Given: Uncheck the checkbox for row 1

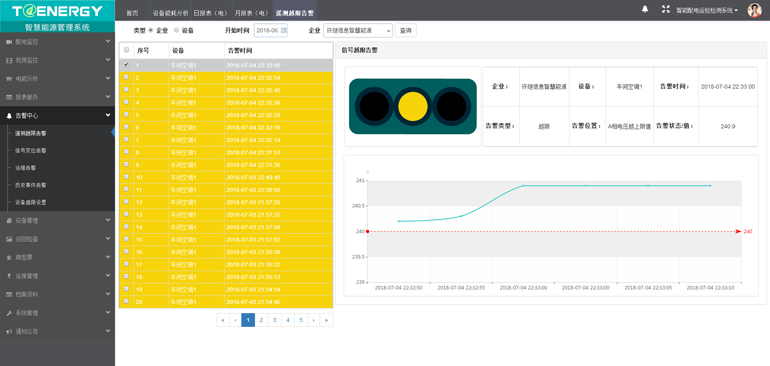Looking at the screenshot, I should click(x=126, y=64).
